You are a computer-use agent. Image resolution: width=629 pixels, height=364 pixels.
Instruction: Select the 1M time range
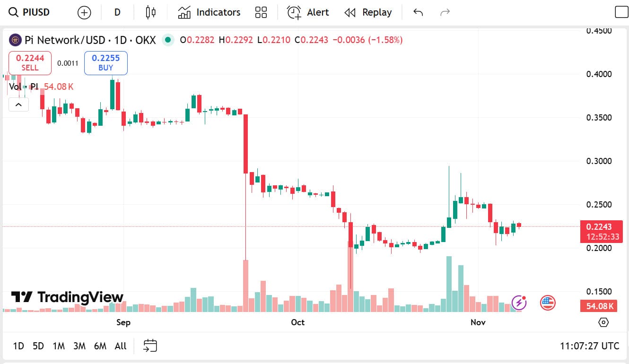pos(59,346)
